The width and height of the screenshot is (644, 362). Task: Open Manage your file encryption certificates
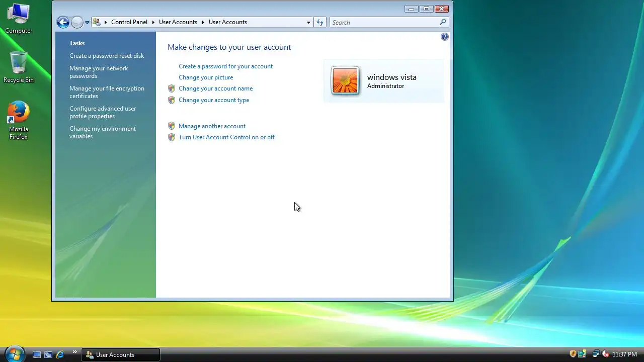point(107,92)
